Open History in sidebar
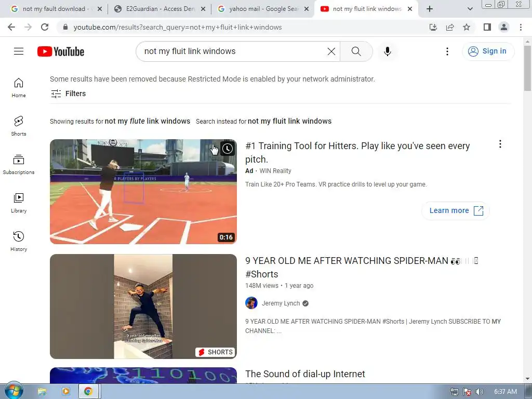Screen dimensions: 532x399 click(19, 241)
